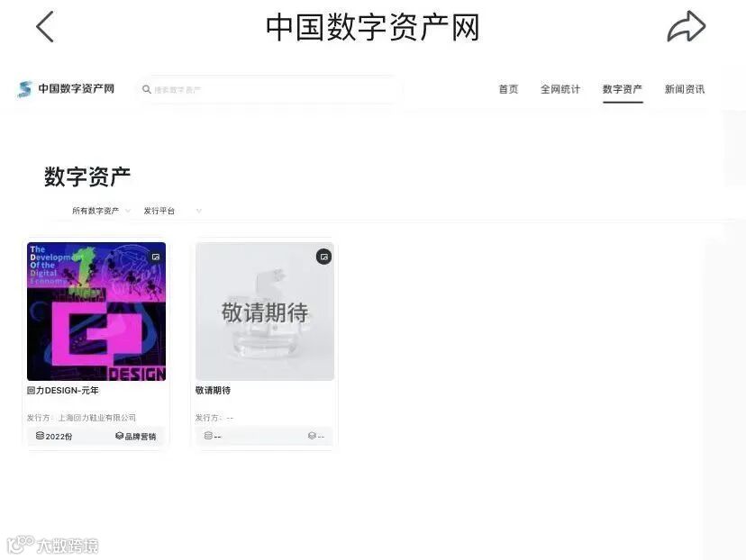
Task: Click the 回力DESIGN-元年 title link
Action: (x=63, y=390)
